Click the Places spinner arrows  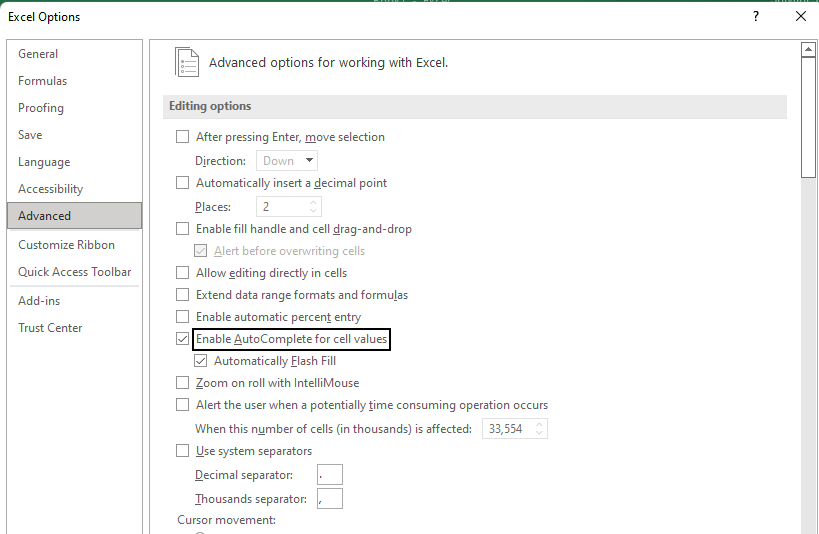313,207
